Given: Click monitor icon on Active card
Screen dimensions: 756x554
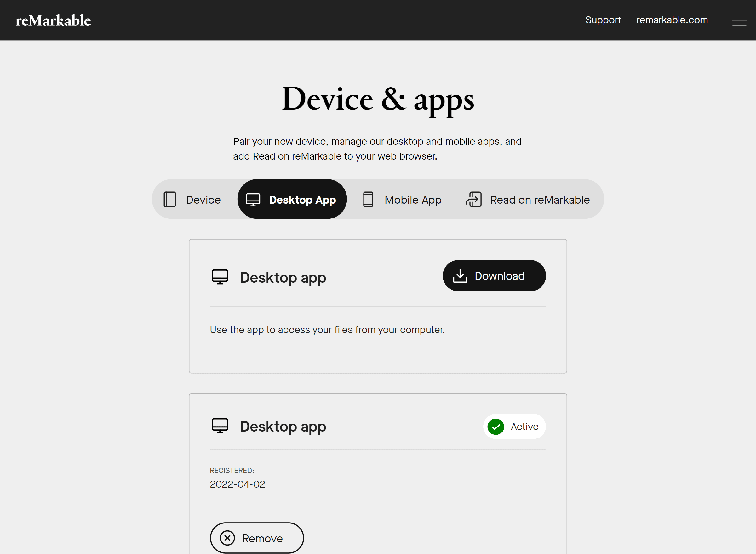Looking at the screenshot, I should pyautogui.click(x=220, y=426).
